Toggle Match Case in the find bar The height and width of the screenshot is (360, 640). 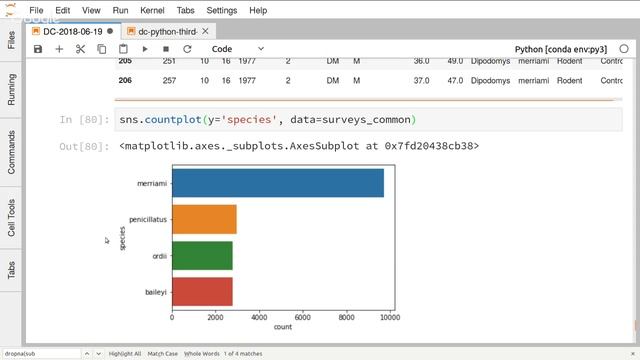coord(162,353)
